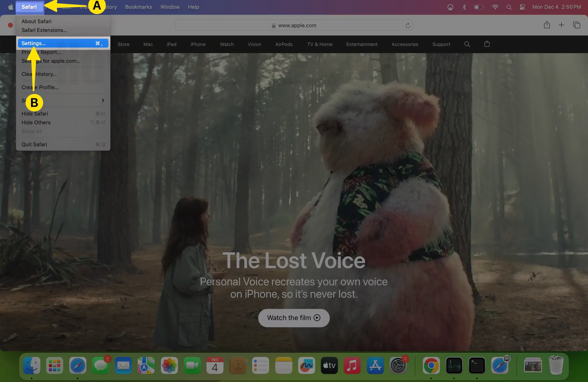Image resolution: width=588 pixels, height=382 pixels.
Task: Open a new tab with plus icon
Action: 561,25
